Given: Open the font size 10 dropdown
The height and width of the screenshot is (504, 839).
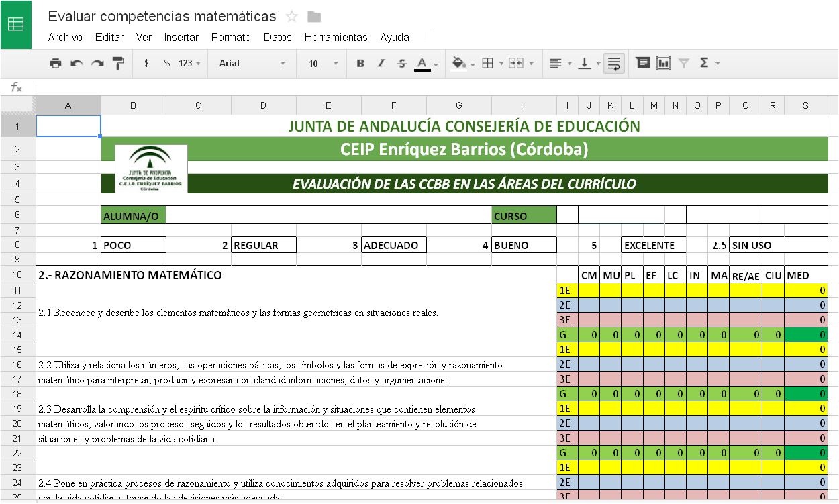Looking at the screenshot, I should coord(323,63).
